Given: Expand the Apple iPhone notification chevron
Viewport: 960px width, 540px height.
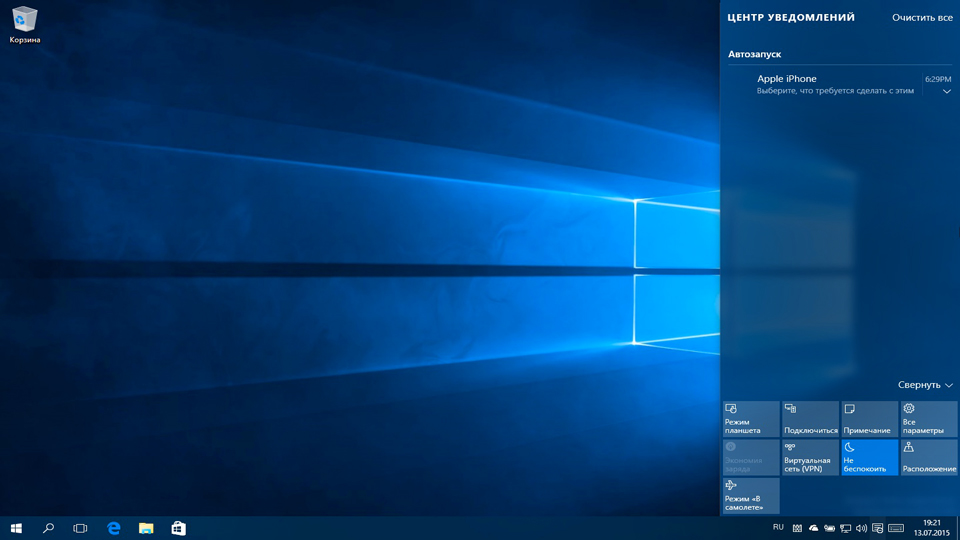Looking at the screenshot, I should pyautogui.click(x=947, y=91).
